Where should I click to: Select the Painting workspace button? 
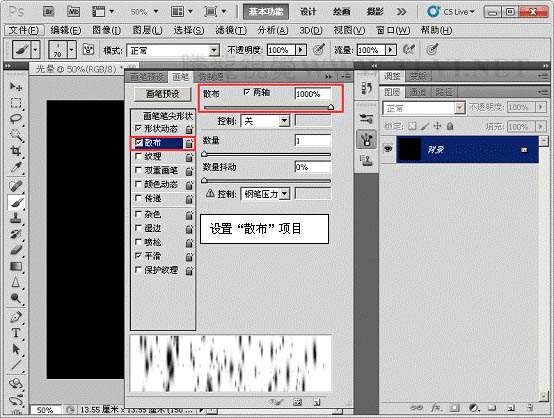341,12
